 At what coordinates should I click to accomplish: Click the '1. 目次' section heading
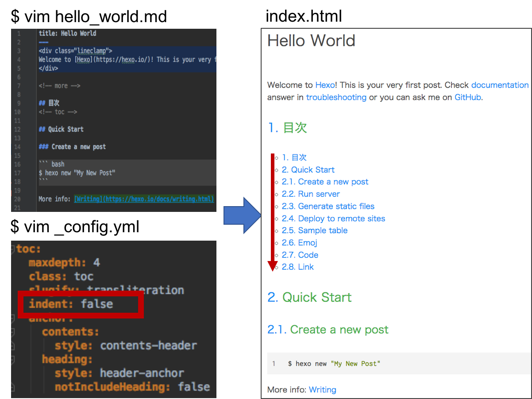[287, 128]
